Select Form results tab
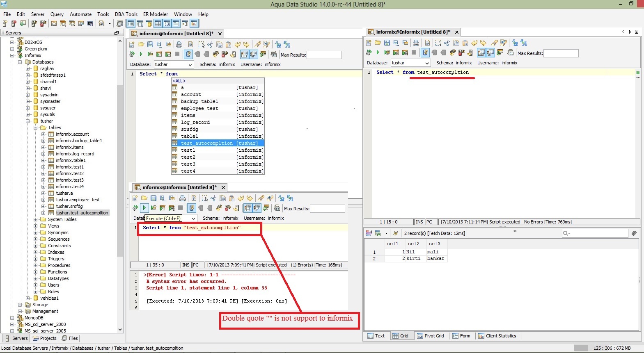The image size is (644, 353). pos(461,336)
